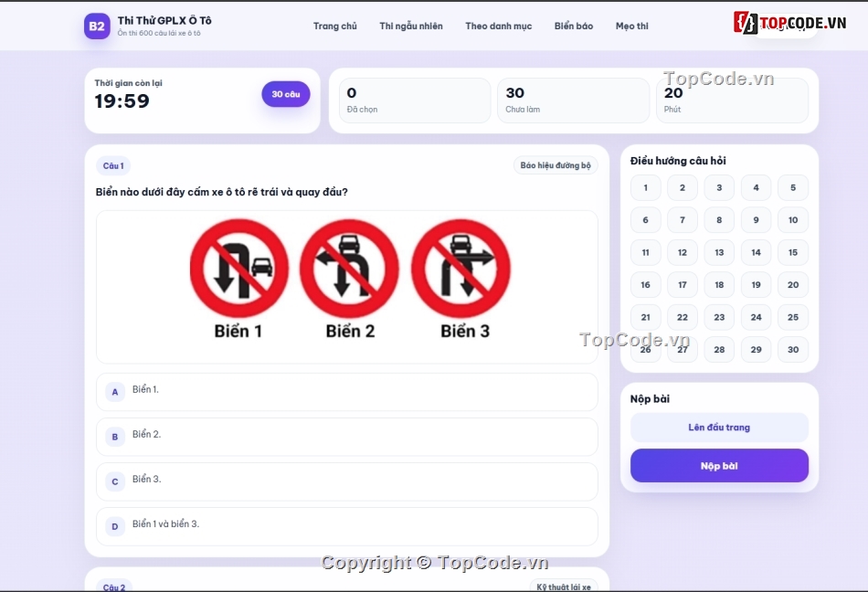
Task: Jump to question 9 in navigator
Action: (x=757, y=220)
